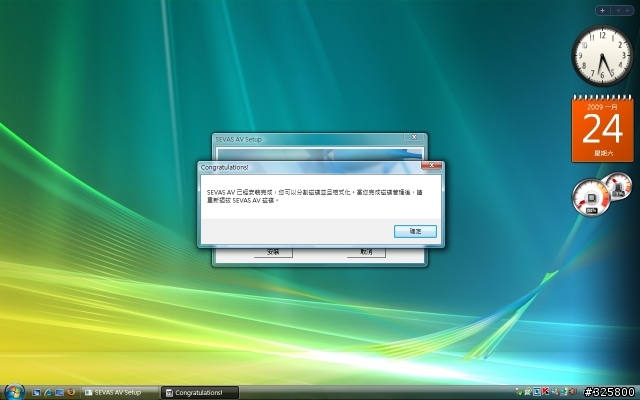Click sidebar next gadgets arrow
This screenshot has width=640, height=400.
click(628, 11)
